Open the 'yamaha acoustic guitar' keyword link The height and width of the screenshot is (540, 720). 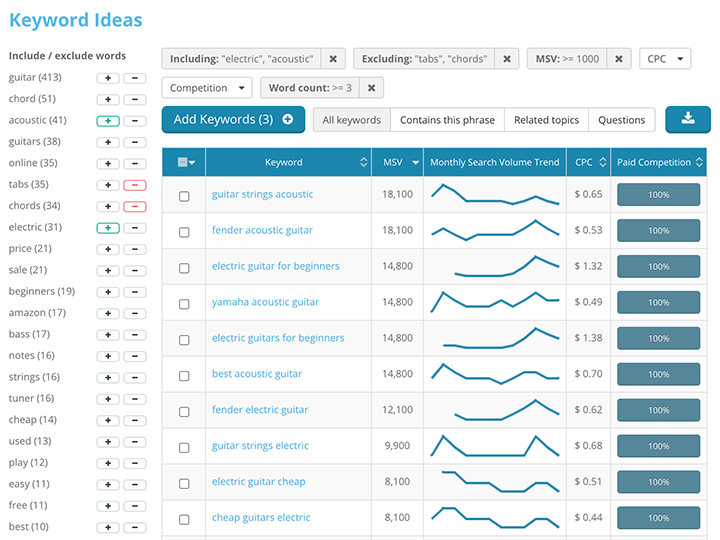tap(265, 302)
